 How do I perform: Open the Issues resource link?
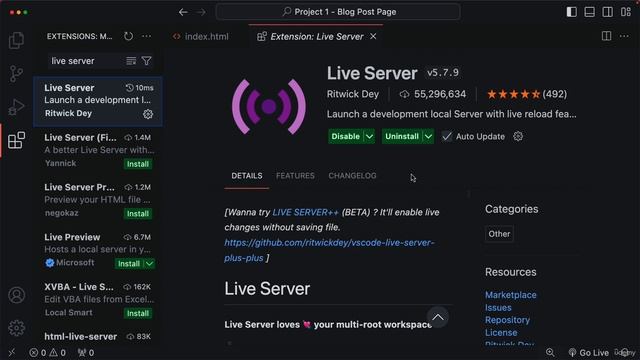tap(498, 307)
